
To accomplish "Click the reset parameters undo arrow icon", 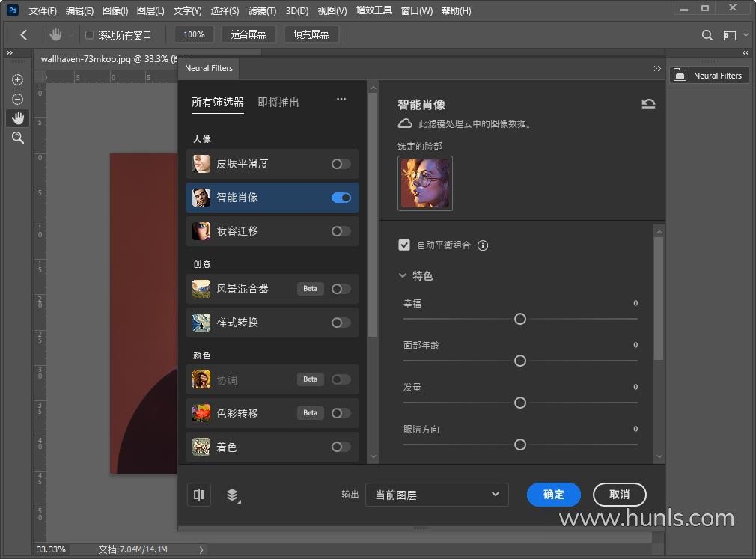I will [648, 103].
